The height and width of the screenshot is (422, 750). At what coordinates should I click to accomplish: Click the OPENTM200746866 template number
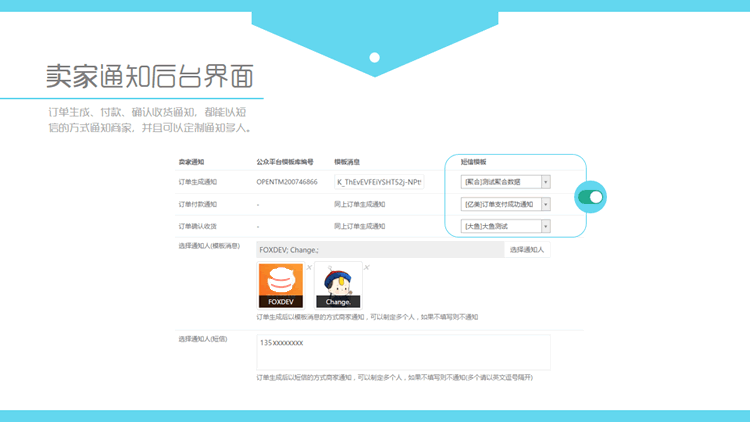coord(287,182)
